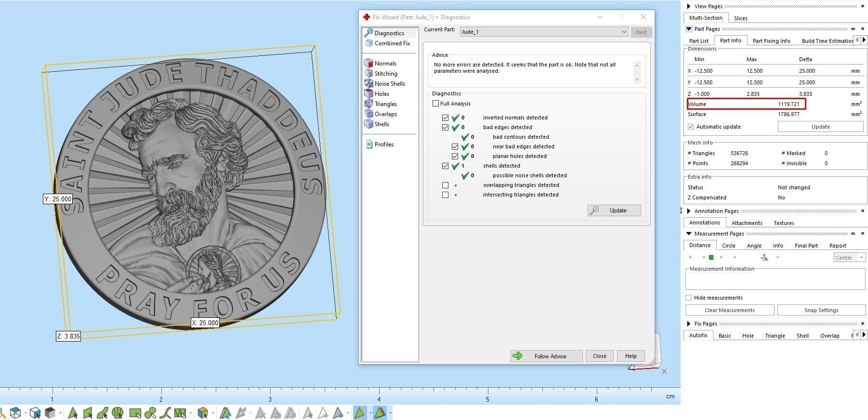The width and height of the screenshot is (868, 420).
Task: Click the cube with cursor select icon
Action: coord(35,413)
